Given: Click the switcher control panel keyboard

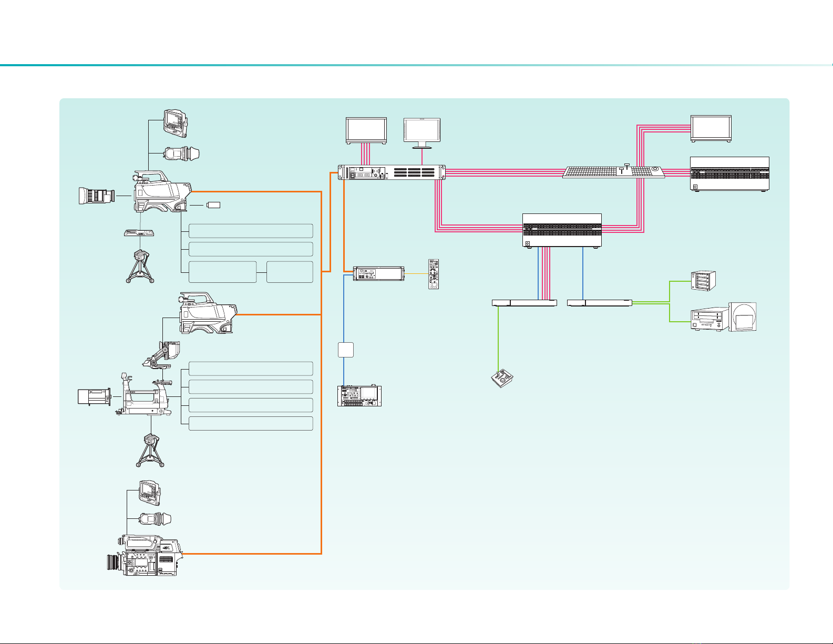Looking at the screenshot, I should click(613, 171).
